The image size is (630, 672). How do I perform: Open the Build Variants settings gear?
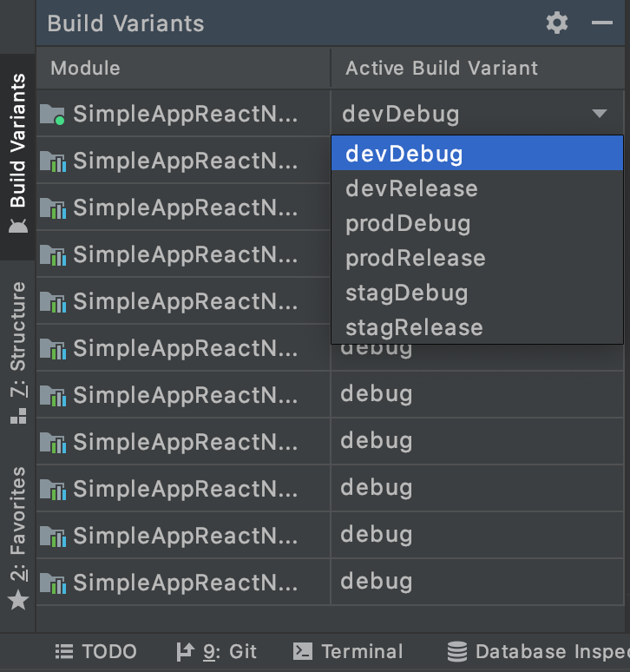[557, 23]
